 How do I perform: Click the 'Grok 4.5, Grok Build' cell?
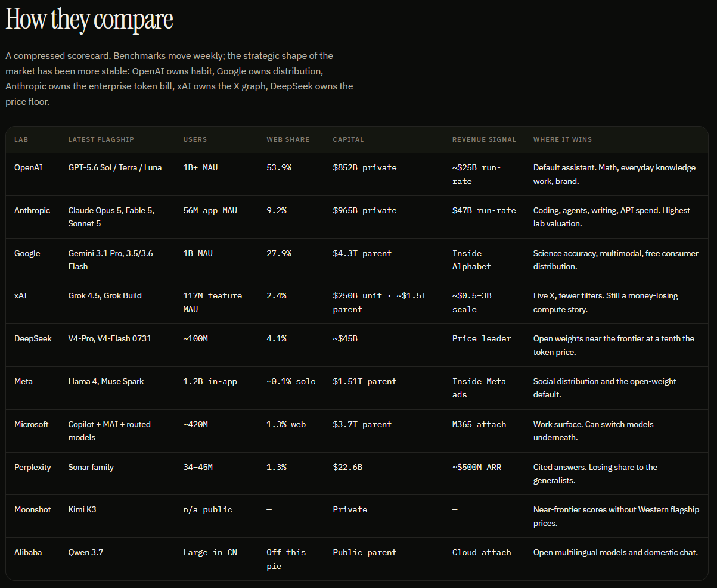[105, 295]
